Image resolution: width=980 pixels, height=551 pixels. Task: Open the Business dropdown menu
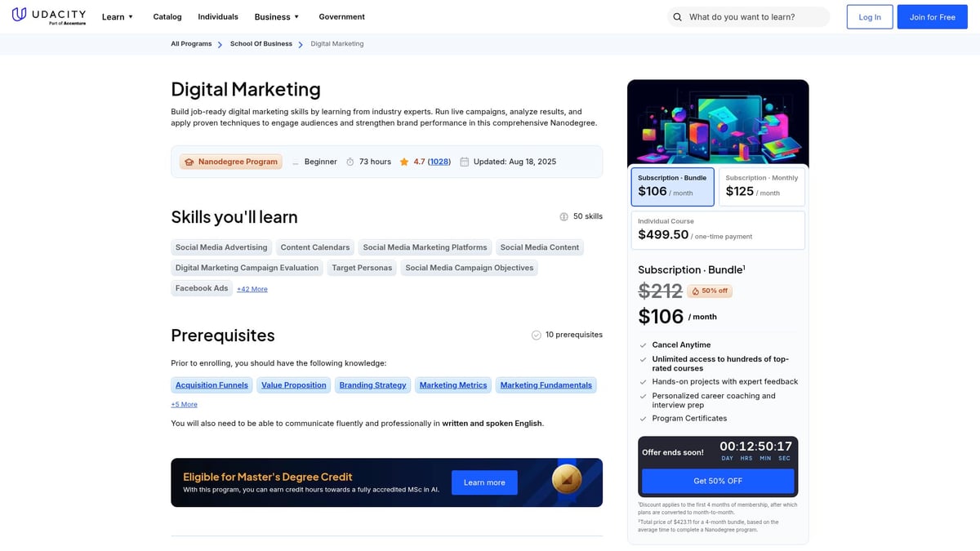pos(277,16)
